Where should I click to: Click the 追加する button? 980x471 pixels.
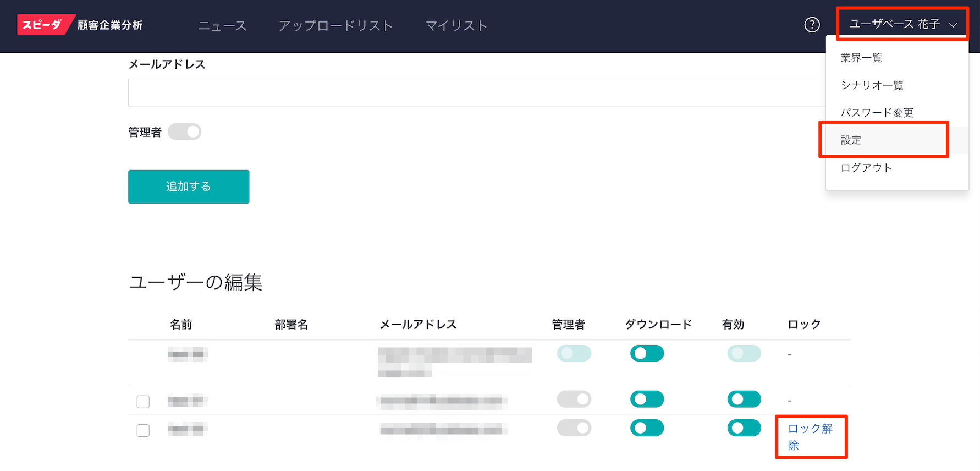(189, 187)
